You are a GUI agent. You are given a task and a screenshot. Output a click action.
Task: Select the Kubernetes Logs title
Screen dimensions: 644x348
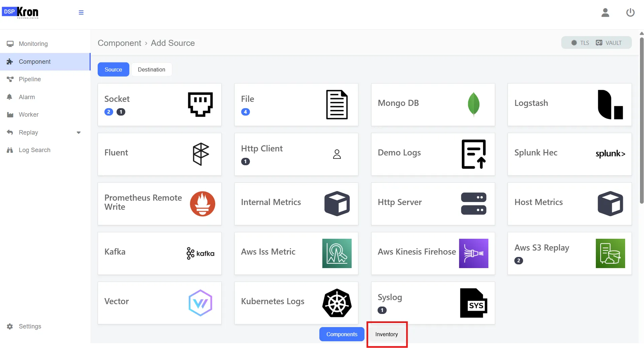273,301
